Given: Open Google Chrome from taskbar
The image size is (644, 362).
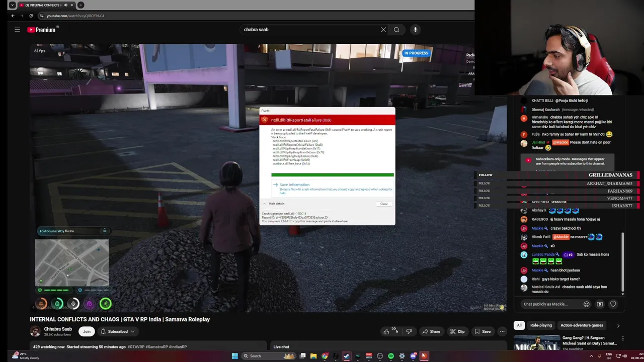Looking at the screenshot, I should click(325, 356).
